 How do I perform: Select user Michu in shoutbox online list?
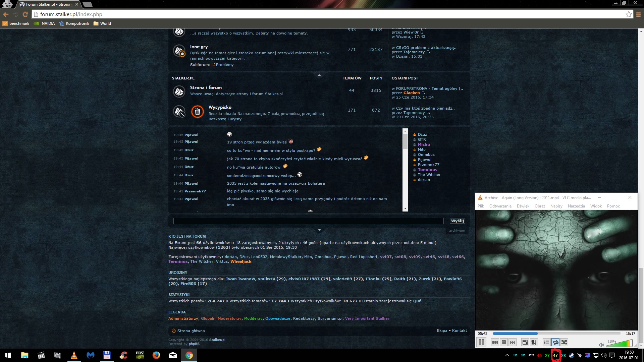424,144
